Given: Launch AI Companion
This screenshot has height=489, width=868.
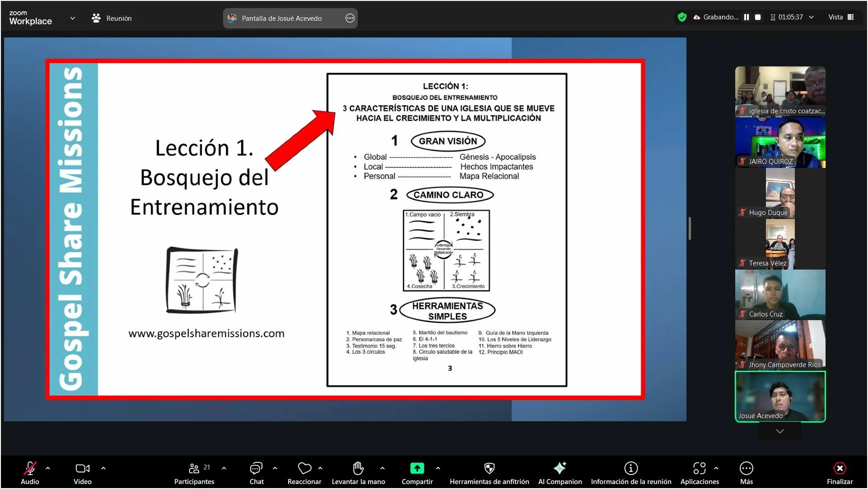Looking at the screenshot, I should [560, 469].
